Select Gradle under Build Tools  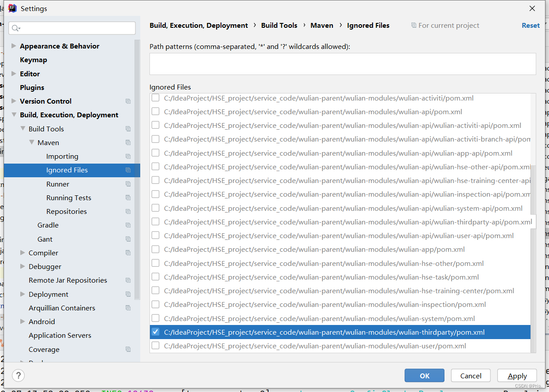(48, 225)
